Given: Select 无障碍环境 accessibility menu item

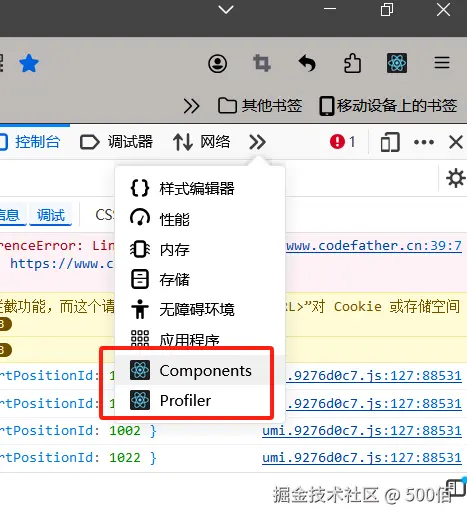Looking at the screenshot, I should 200,309.
